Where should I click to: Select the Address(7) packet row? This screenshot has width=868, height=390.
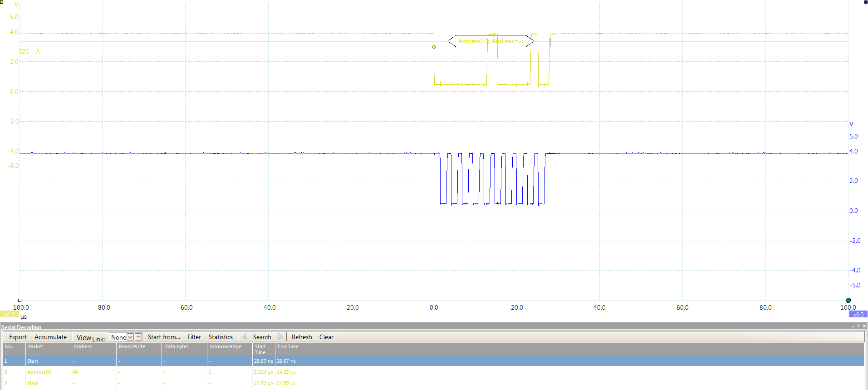coord(433,372)
